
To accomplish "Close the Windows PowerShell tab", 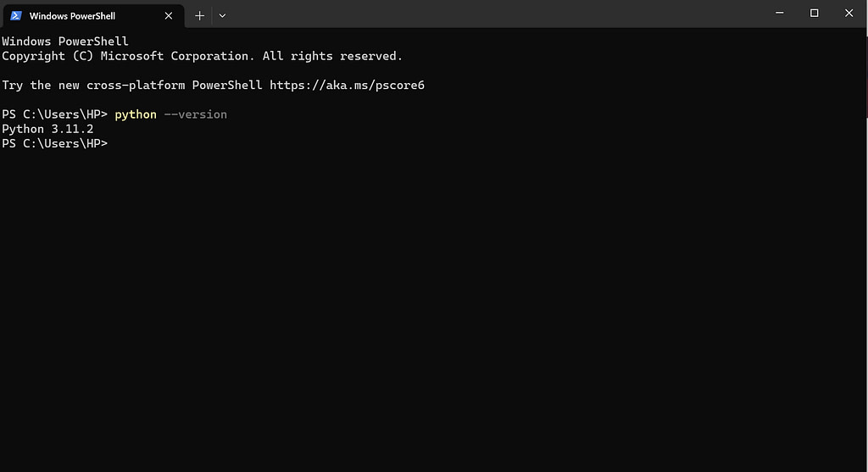I will (169, 16).
